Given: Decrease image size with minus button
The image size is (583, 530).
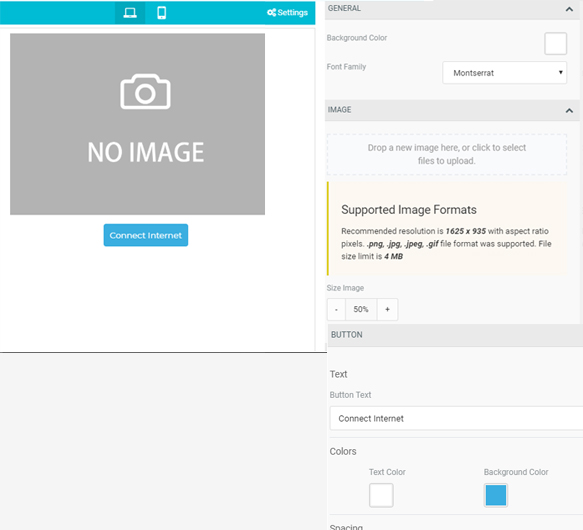Looking at the screenshot, I should [x=336, y=309].
